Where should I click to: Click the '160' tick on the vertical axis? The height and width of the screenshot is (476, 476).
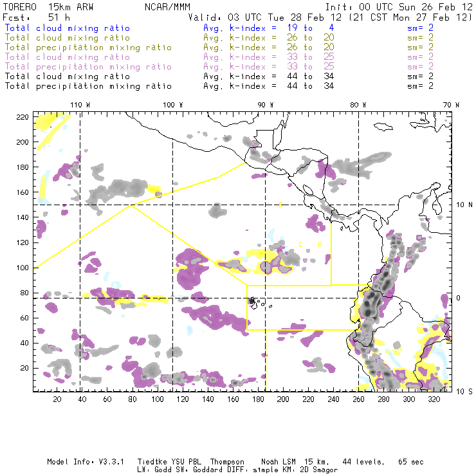tap(23, 192)
